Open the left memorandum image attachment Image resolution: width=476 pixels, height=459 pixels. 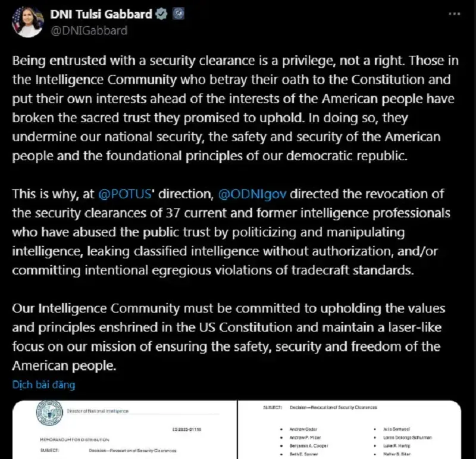(x=124, y=430)
